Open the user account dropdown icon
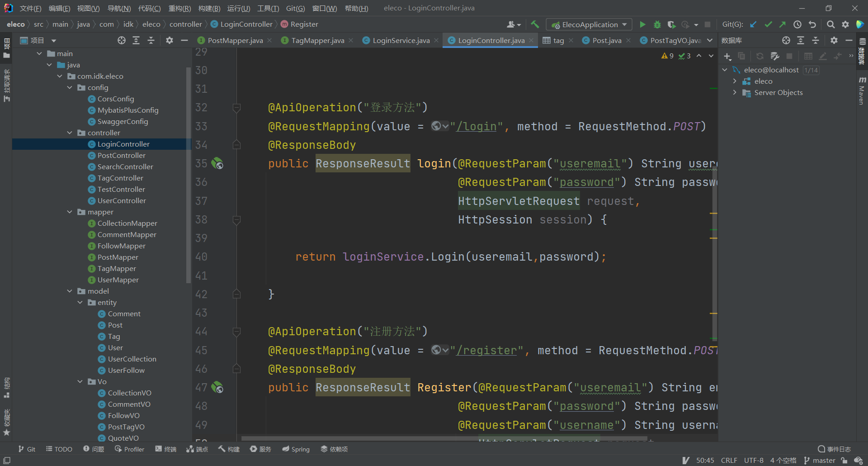 point(514,24)
